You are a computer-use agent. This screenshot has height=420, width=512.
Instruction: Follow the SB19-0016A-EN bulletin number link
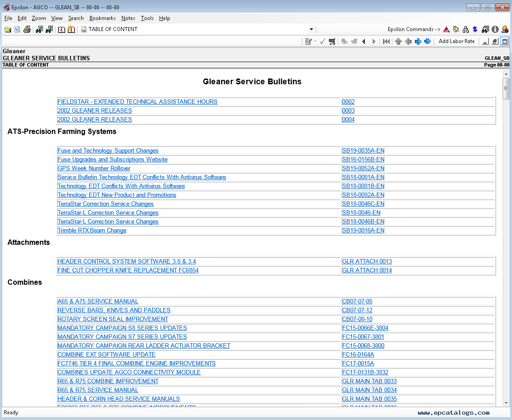363,231
